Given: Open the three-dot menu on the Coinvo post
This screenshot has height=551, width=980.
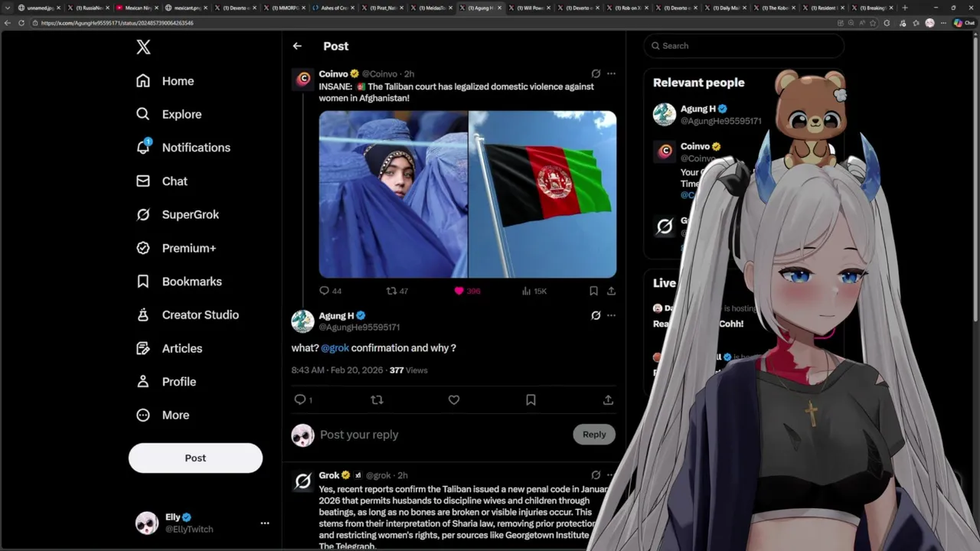Looking at the screenshot, I should tap(611, 73).
